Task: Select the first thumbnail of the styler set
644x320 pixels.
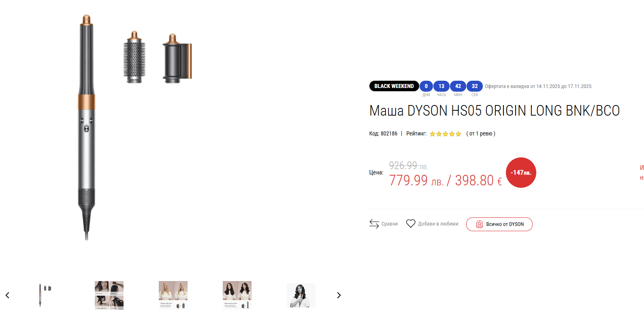Action: pos(45,295)
